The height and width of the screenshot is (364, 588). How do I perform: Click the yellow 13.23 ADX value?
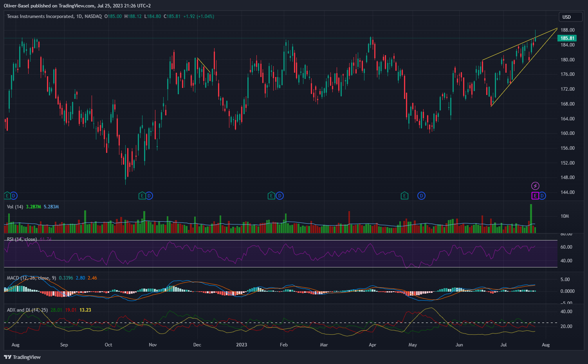pyautogui.click(x=85, y=310)
